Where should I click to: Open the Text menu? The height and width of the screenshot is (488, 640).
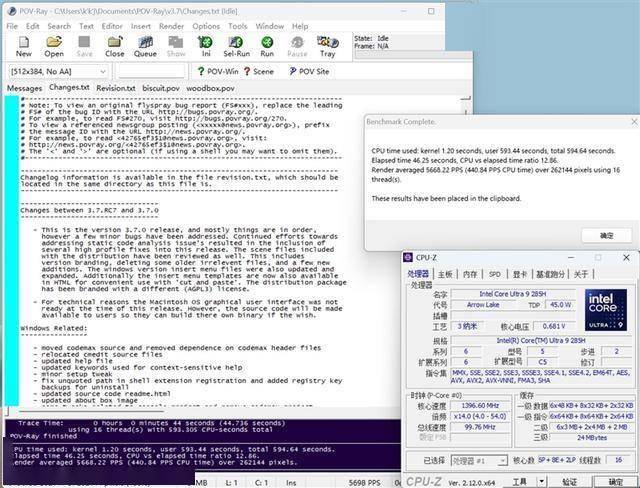pos(86,26)
